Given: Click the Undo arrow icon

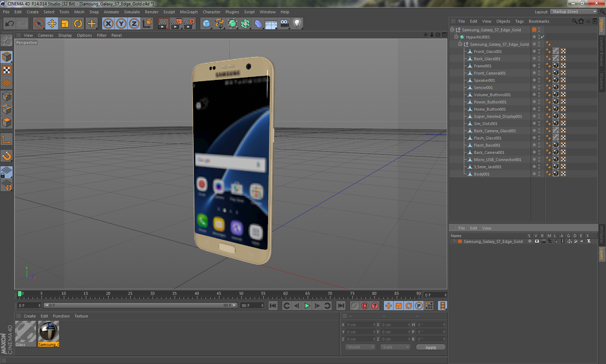Looking at the screenshot, I should pyautogui.click(x=10, y=24).
